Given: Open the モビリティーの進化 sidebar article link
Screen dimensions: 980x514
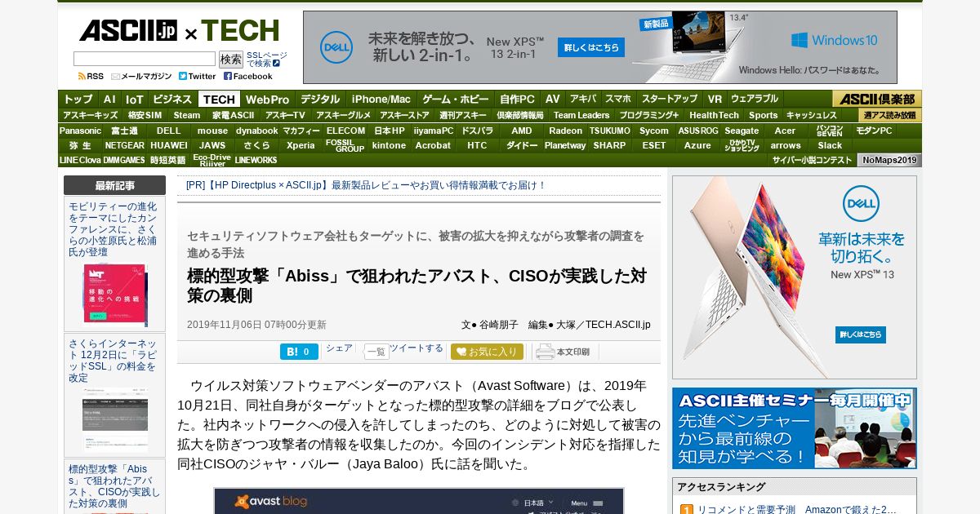Looking at the screenshot, I should [114, 229].
